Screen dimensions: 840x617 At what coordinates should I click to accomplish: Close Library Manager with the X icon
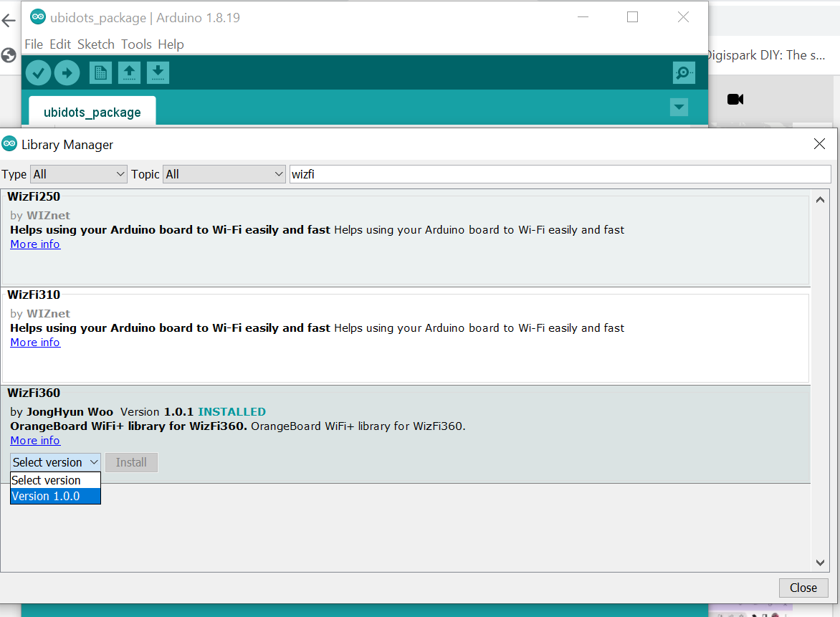[819, 143]
